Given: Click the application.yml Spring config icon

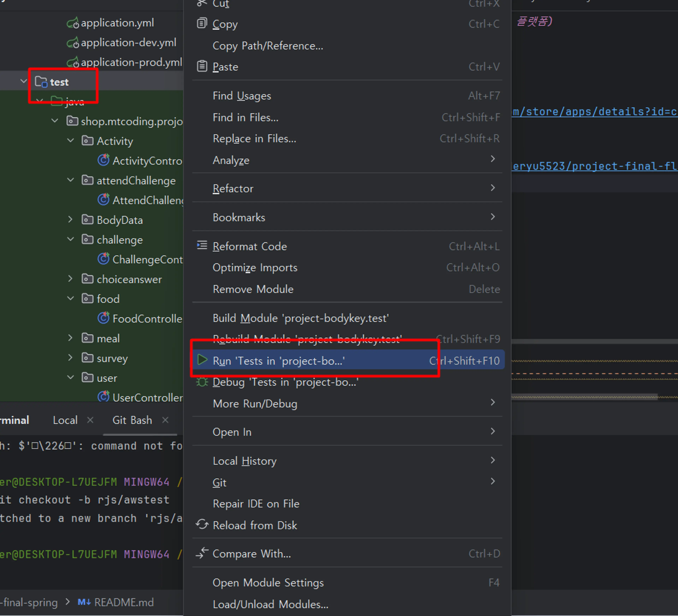Looking at the screenshot, I should click(73, 23).
